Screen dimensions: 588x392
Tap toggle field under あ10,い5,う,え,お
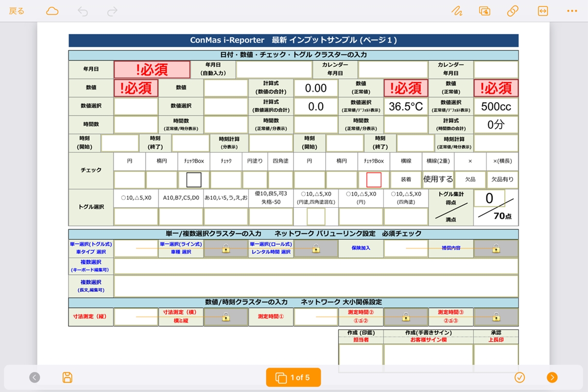(x=226, y=216)
